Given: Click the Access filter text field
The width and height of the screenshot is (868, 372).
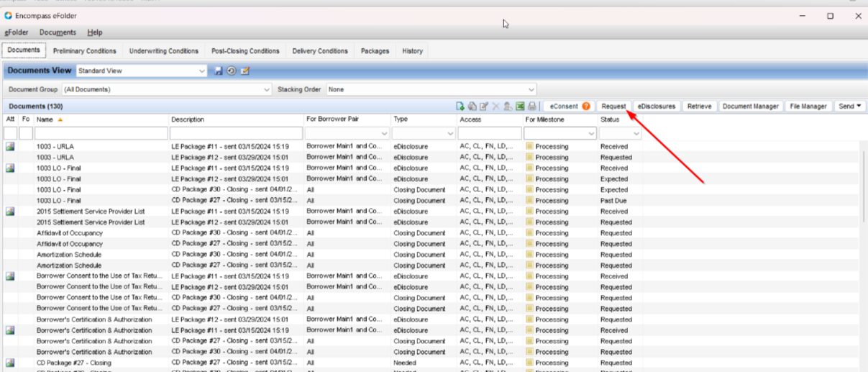Looking at the screenshot, I should click(x=490, y=134).
